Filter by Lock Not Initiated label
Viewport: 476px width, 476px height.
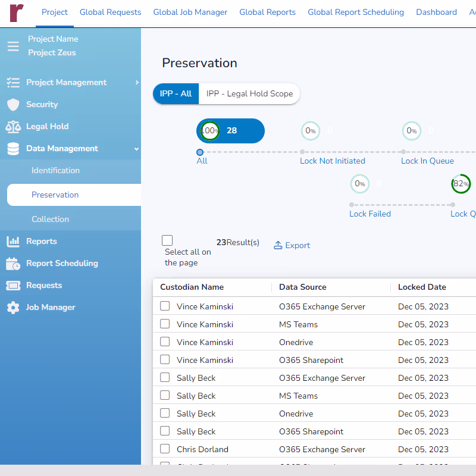333,161
